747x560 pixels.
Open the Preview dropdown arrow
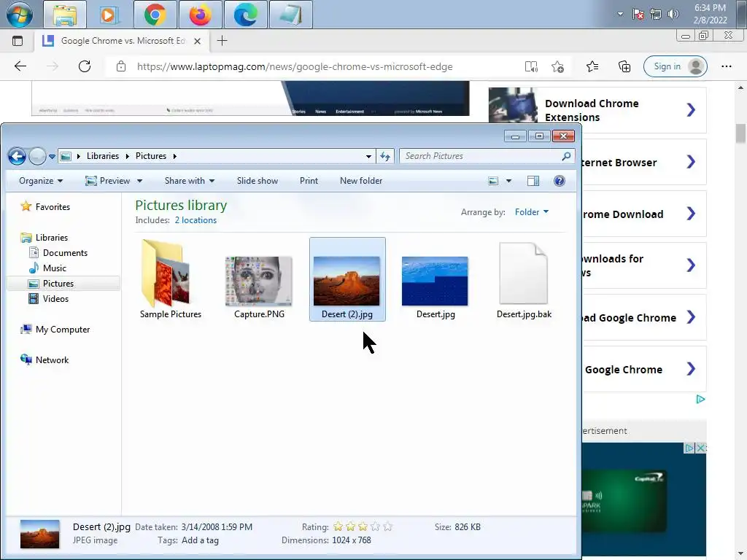tap(139, 181)
